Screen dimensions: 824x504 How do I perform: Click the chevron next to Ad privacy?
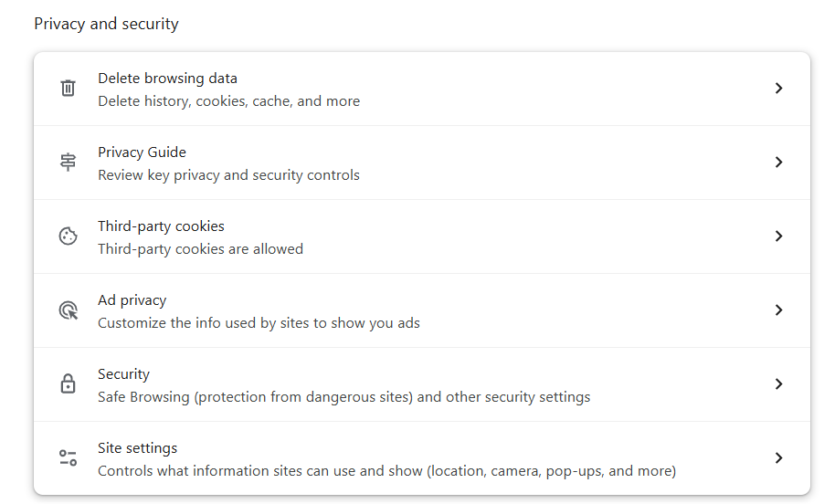(x=778, y=310)
